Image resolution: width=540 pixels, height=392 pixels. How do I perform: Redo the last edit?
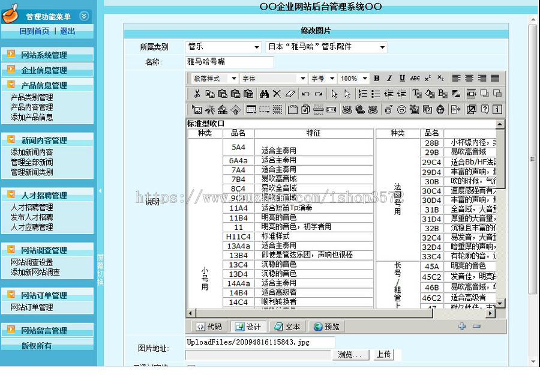[319, 94]
